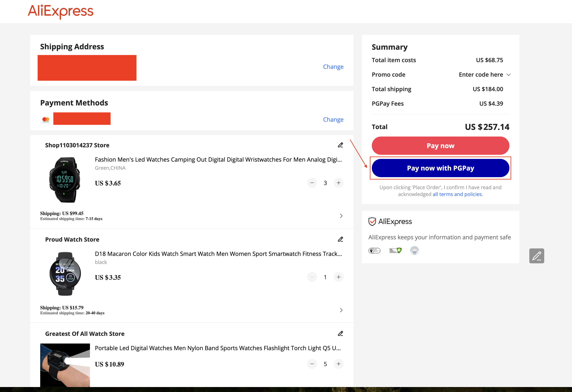Click the Mastercard payment card icon

point(46,120)
